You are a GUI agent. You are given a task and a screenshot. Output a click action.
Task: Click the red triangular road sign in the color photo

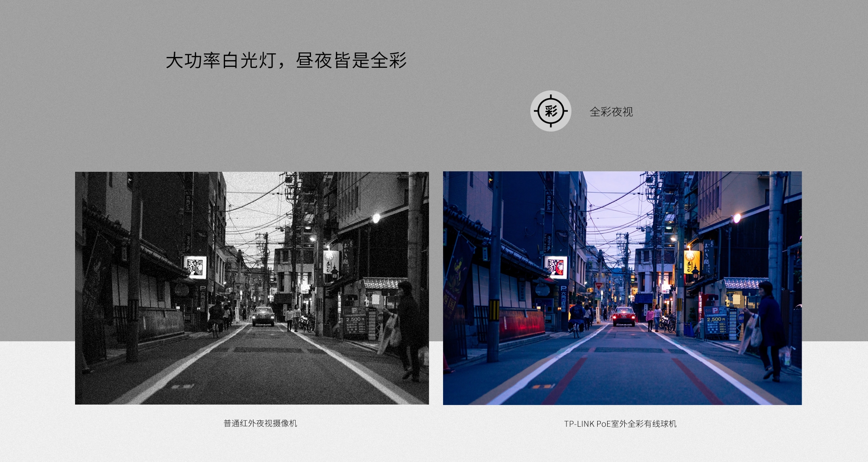(x=599, y=286)
